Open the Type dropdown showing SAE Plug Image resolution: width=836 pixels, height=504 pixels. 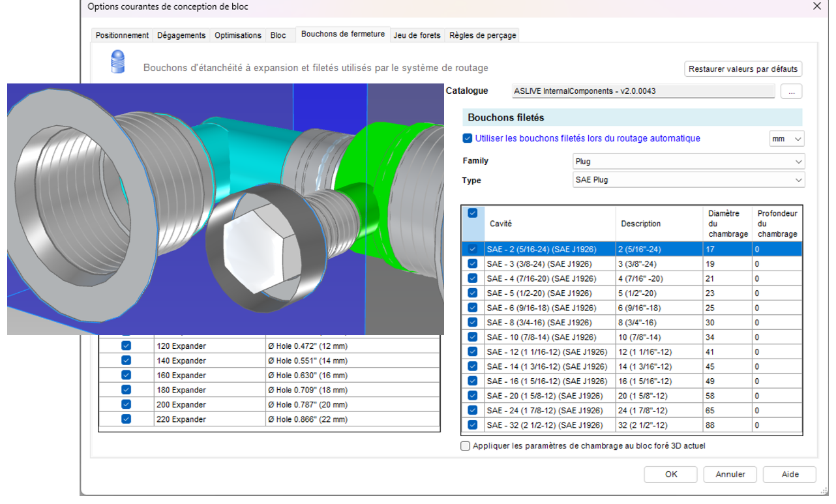point(688,180)
